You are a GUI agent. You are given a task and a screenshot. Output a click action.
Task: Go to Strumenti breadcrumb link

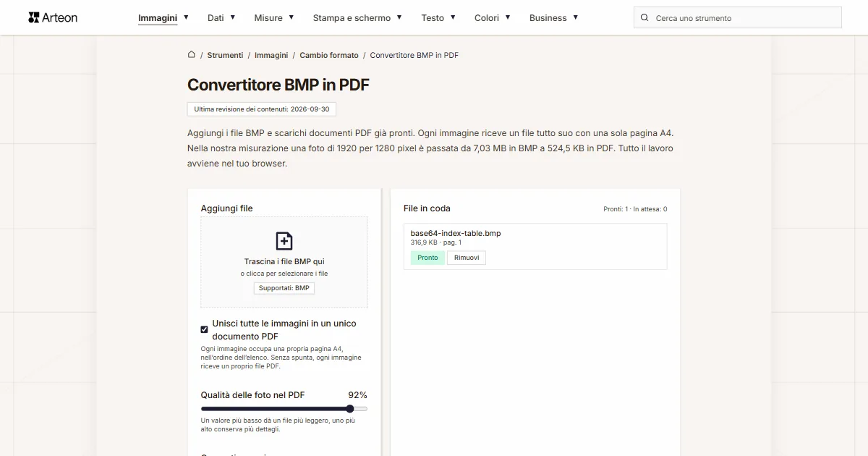click(225, 55)
